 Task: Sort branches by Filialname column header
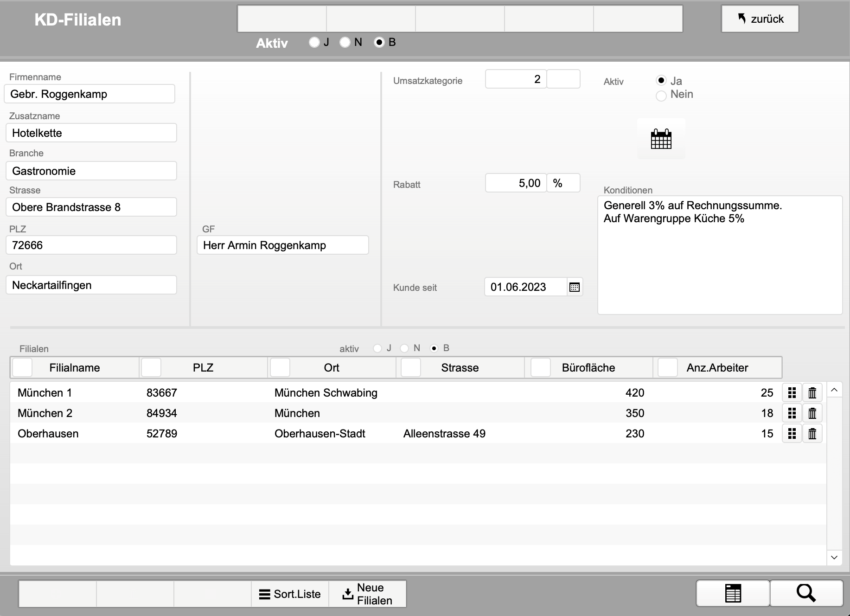pyautogui.click(x=74, y=368)
